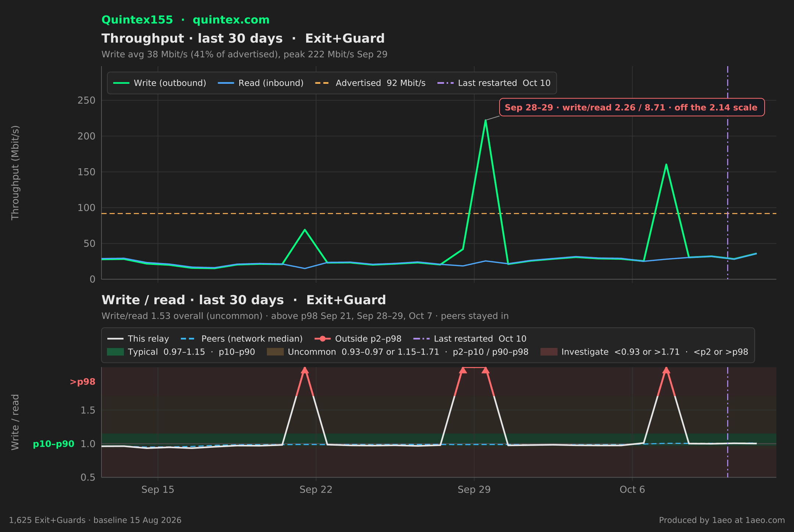
Task: Click the p10-p90 axis label
Action: click(54, 444)
